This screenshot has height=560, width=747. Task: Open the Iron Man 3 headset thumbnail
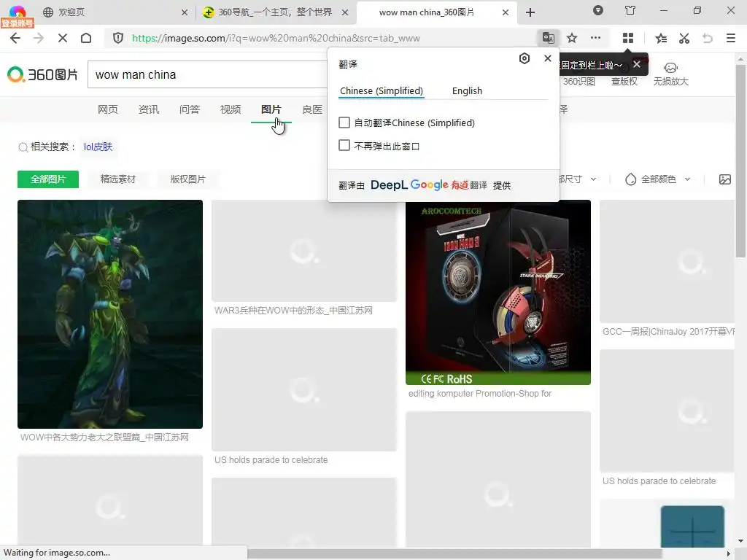[x=498, y=292]
